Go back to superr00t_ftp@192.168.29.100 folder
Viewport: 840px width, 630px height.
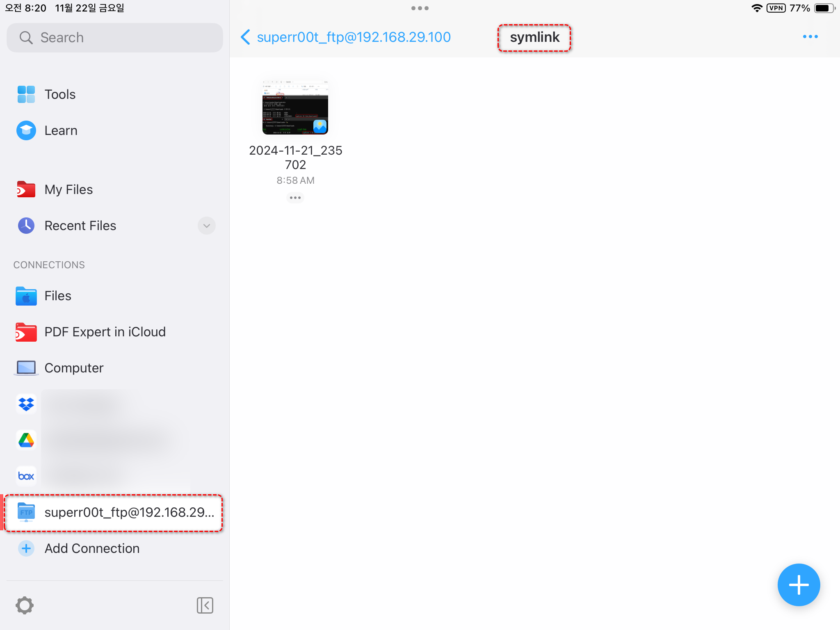pyautogui.click(x=347, y=37)
